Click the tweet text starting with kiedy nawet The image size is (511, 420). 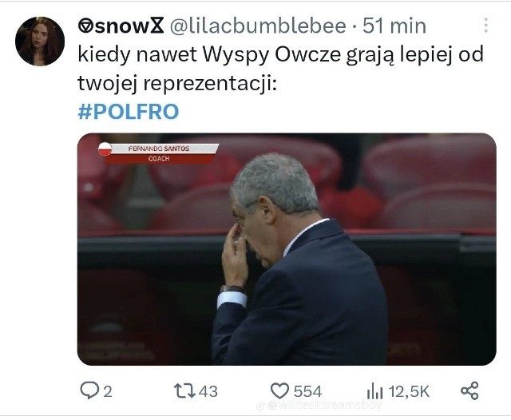pyautogui.click(x=280, y=69)
